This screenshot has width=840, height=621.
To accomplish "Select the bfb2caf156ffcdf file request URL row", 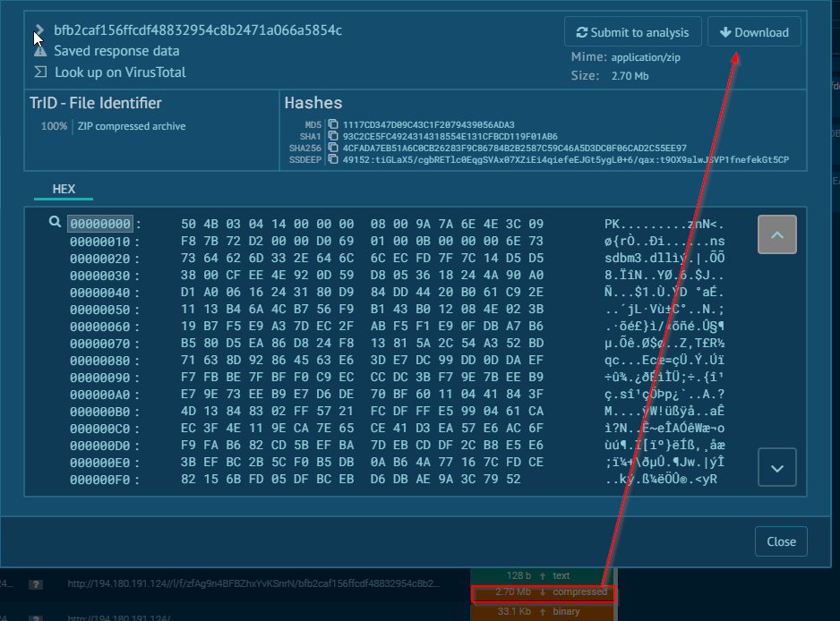I will pyautogui.click(x=253, y=583).
